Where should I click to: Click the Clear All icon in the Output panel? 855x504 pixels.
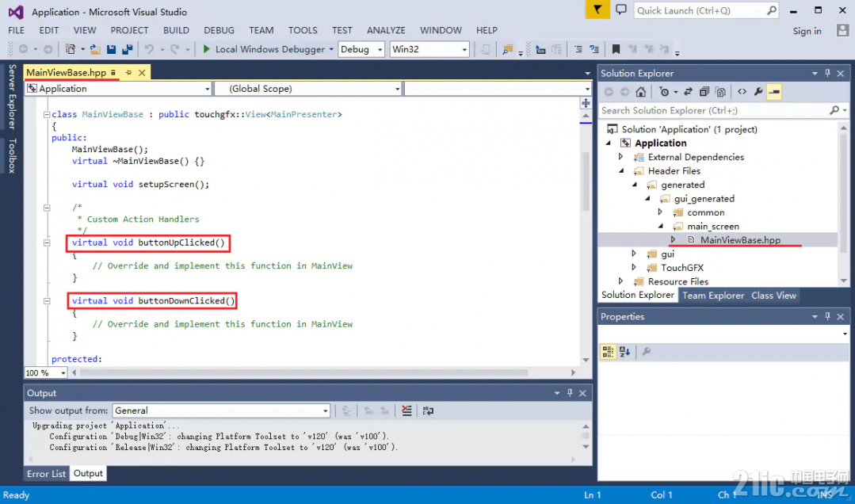[x=407, y=410]
